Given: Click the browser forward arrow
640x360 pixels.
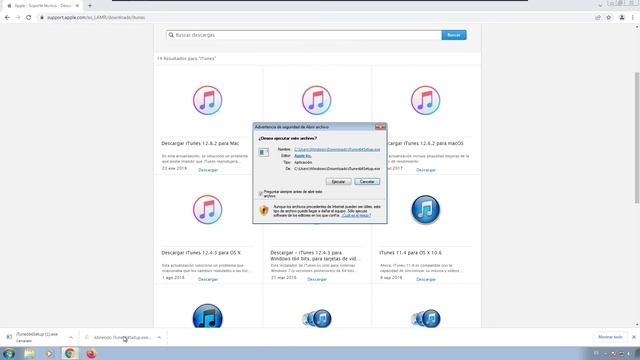Looking at the screenshot, I should tap(18, 18).
